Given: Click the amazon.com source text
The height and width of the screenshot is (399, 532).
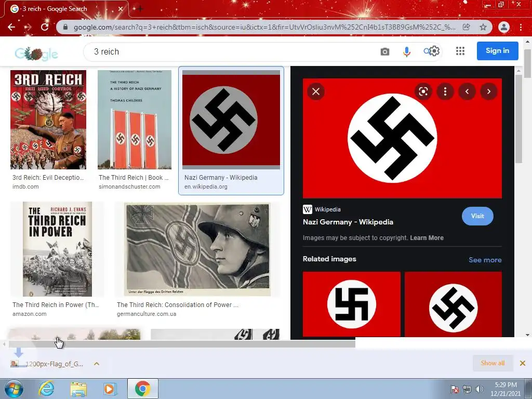Looking at the screenshot, I should coord(30,314).
